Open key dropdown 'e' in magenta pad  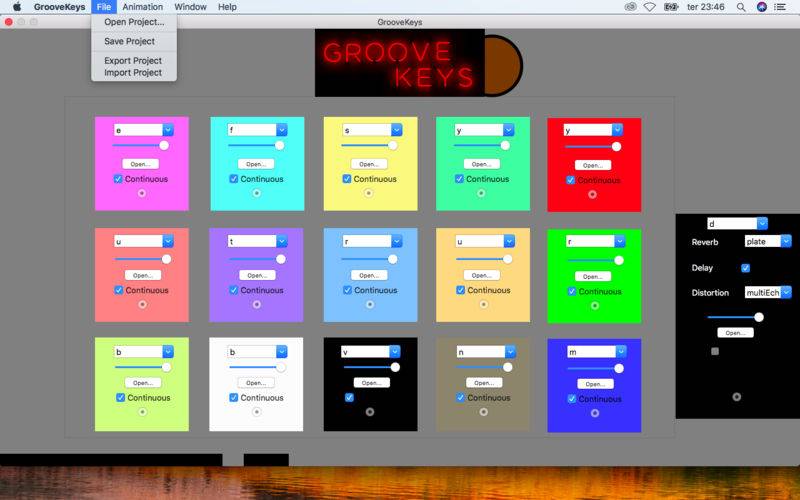click(168, 130)
